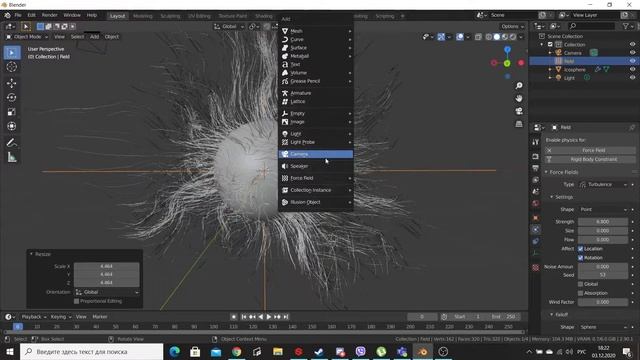Open the Light submenu

click(x=316, y=133)
